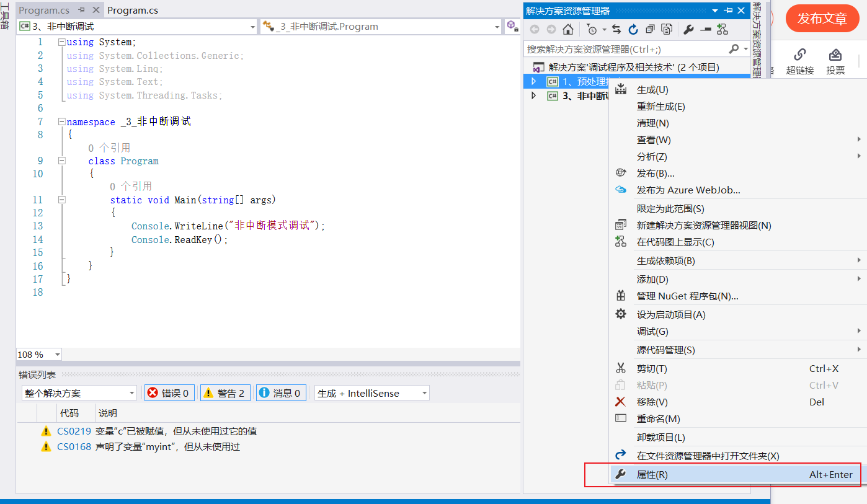Open _3_非中断调试.Program class dropdown
The height and width of the screenshot is (504, 867).
(381, 27)
